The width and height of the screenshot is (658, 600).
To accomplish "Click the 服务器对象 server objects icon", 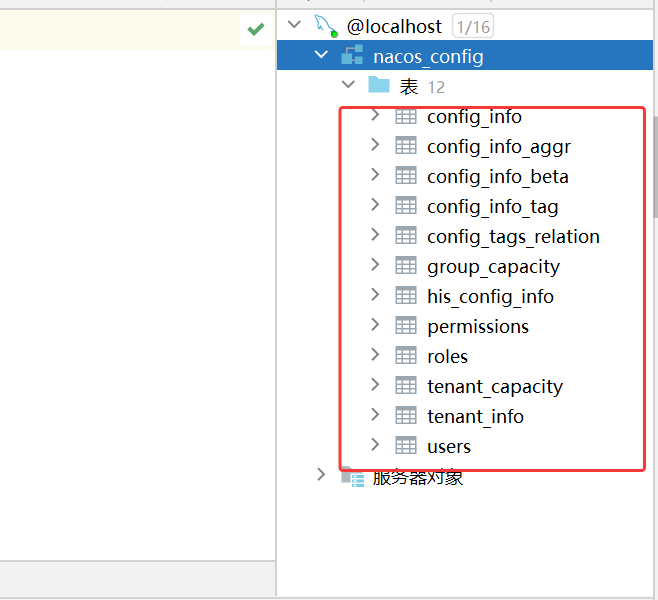I will [352, 477].
